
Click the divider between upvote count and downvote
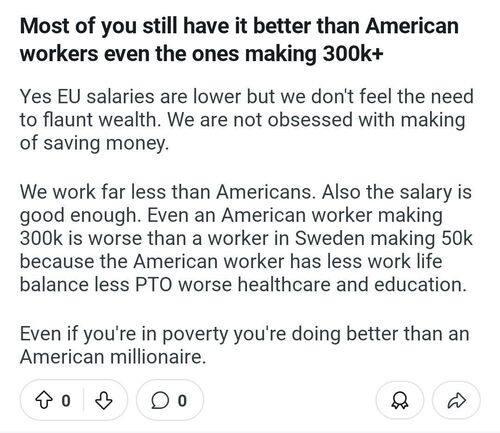pyautogui.click(x=83, y=400)
